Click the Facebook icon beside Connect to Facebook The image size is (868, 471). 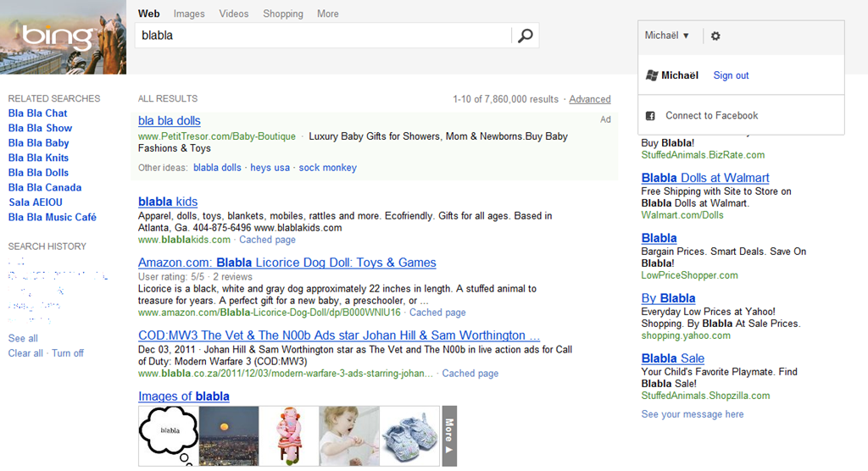click(650, 116)
